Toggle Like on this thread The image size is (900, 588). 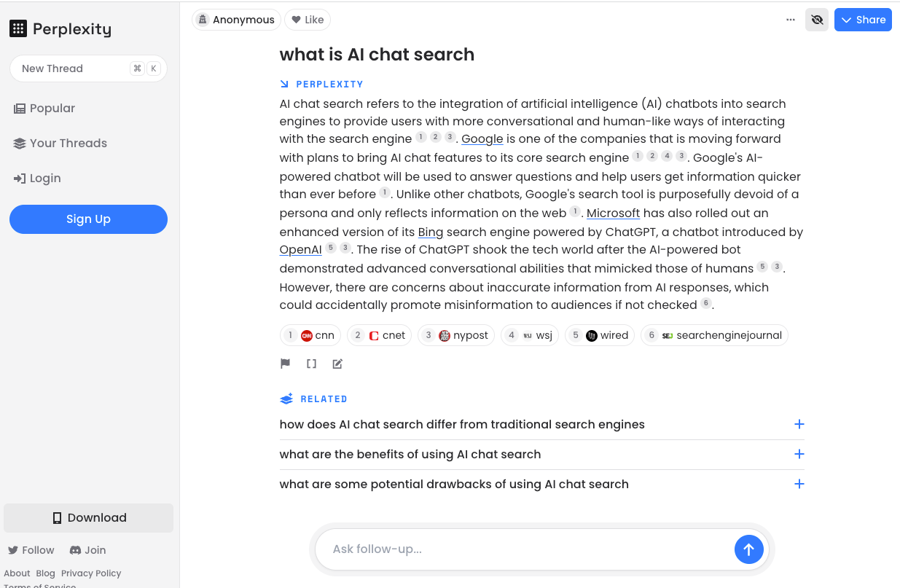[307, 20]
